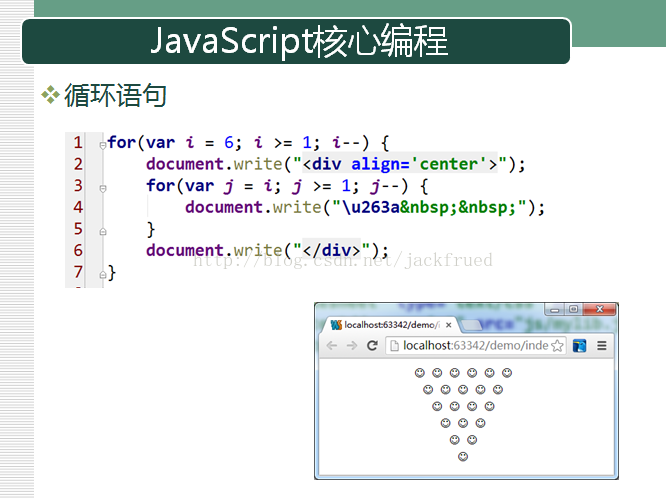Collapse the inner for loop at line 3
This screenshot has height=498, width=666.
click(102, 188)
